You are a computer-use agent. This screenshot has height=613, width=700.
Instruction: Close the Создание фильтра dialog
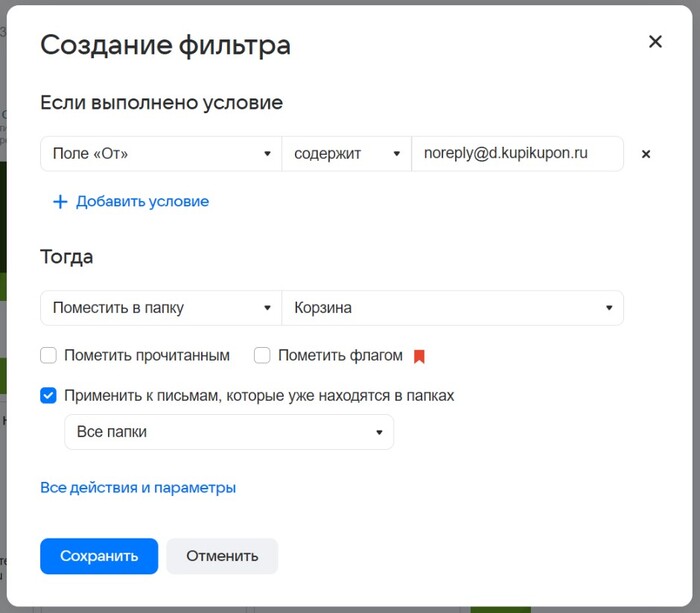(x=655, y=42)
